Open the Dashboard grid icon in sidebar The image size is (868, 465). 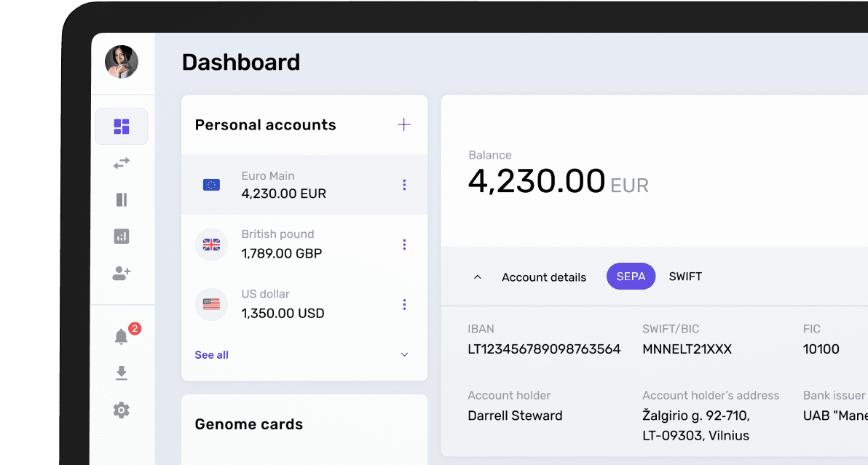[x=122, y=127]
